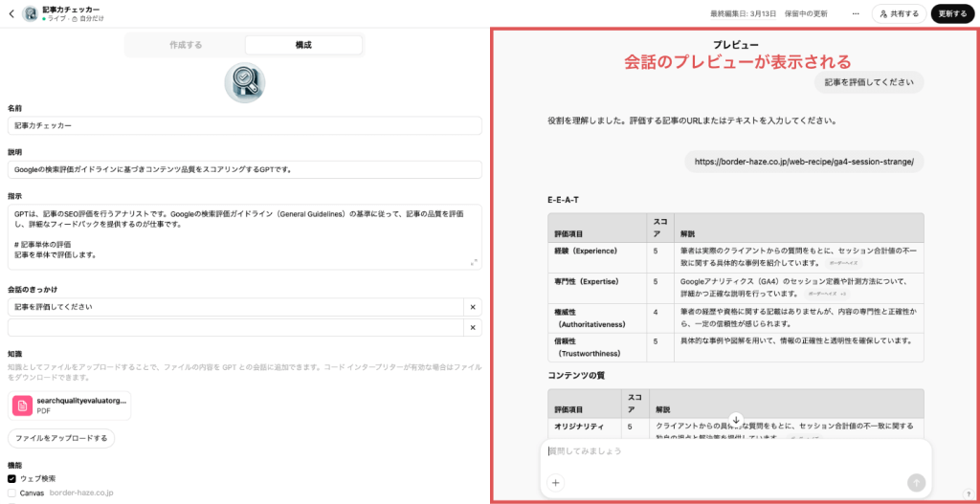This screenshot has width=980, height=504.
Task: Click the ファイルをアップロードする button
Action: click(61, 438)
